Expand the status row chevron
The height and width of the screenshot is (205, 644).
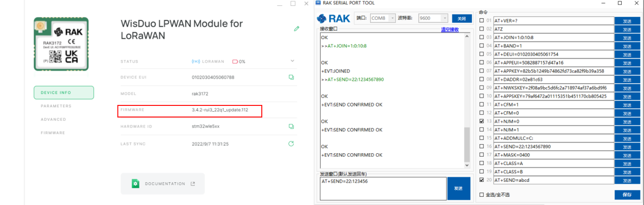pyautogui.click(x=292, y=61)
